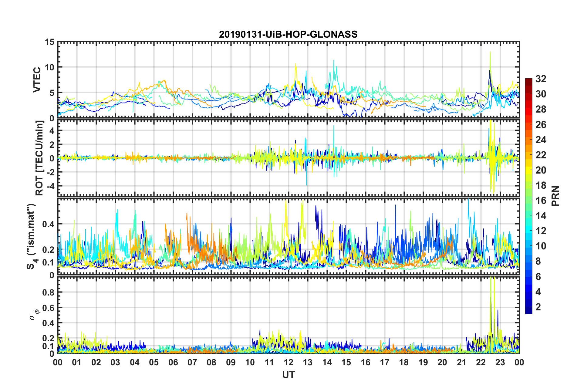Click x-axis tick label 11
This screenshot has width=577, height=392.
click(269, 362)
